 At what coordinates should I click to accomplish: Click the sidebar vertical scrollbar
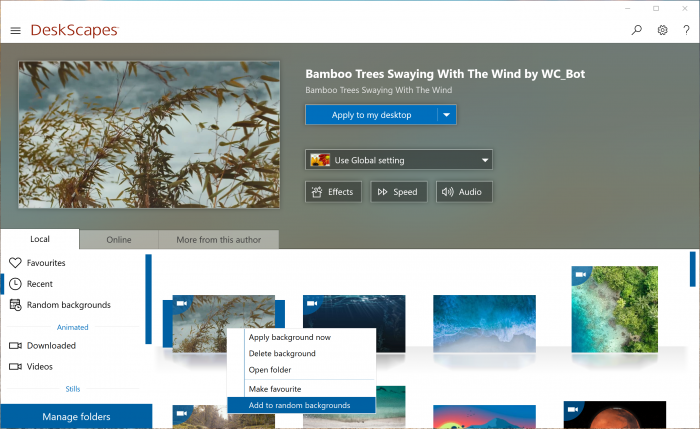149,299
